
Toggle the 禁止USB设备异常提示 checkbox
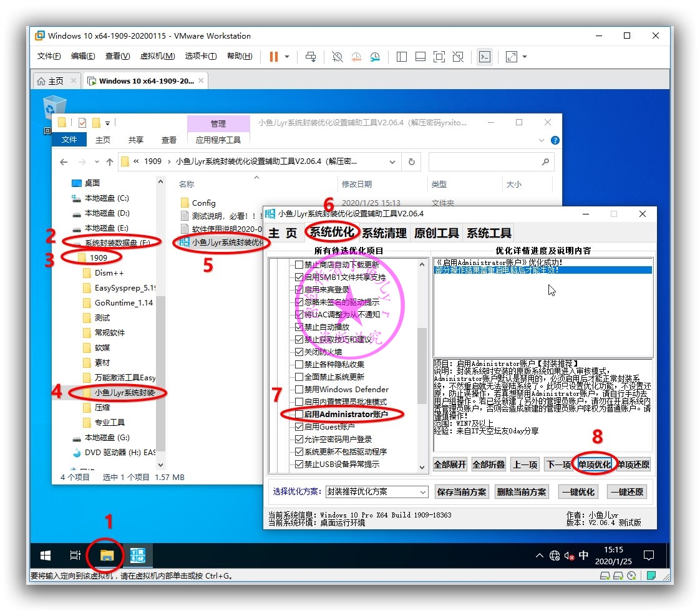pos(299,464)
